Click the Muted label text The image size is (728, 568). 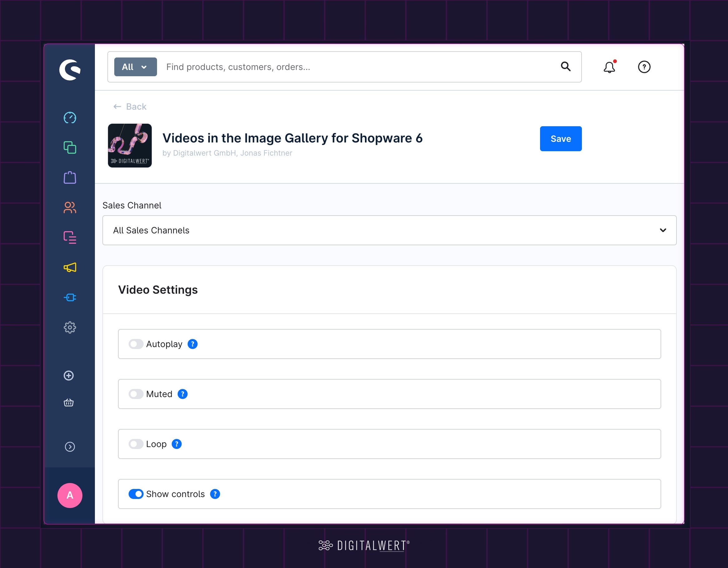click(159, 394)
